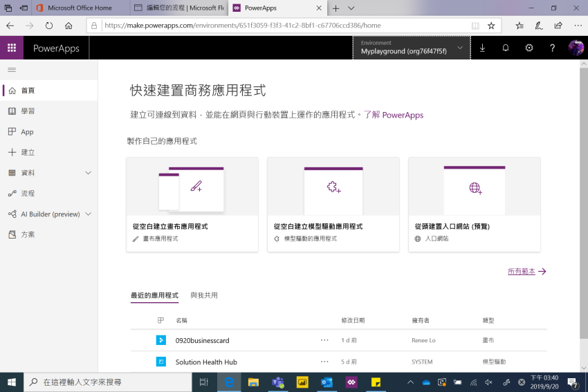Open the help question mark
The image size is (588, 392).
pyautogui.click(x=552, y=48)
